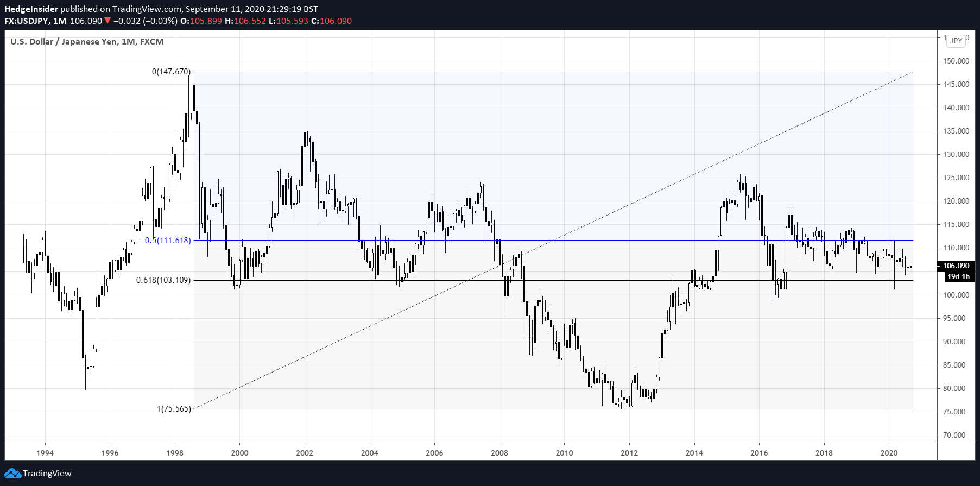Click the 2008 label on time axis
Viewport: 980px width, 486px height.
[x=500, y=453]
